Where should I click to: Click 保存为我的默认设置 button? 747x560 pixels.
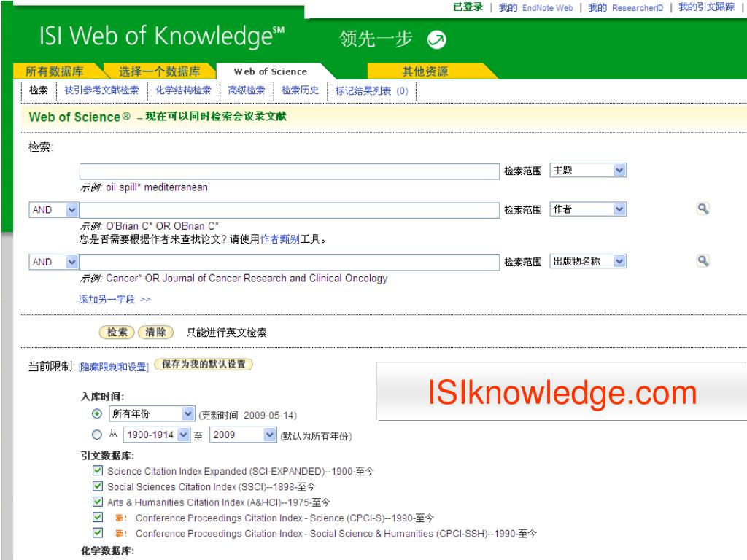[x=204, y=365]
